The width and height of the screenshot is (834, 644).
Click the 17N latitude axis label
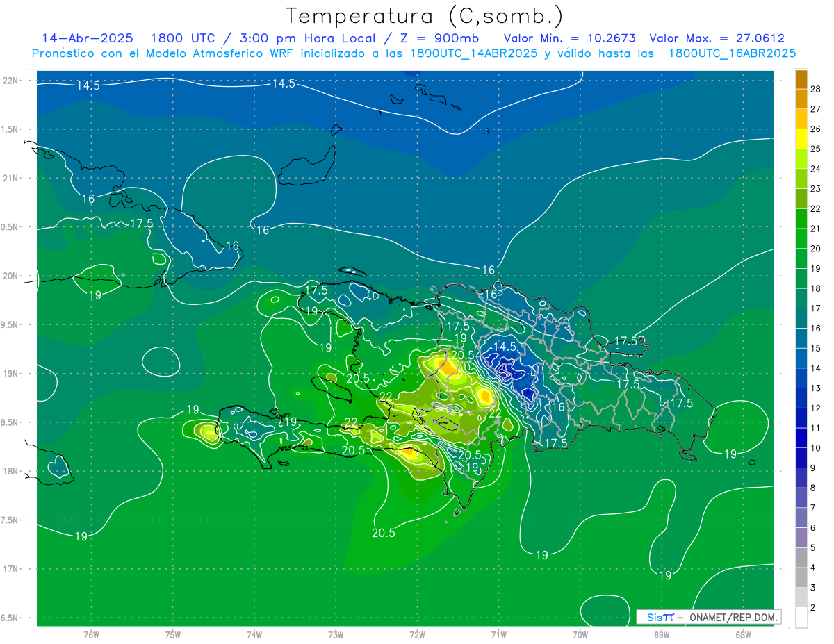(x=12, y=569)
